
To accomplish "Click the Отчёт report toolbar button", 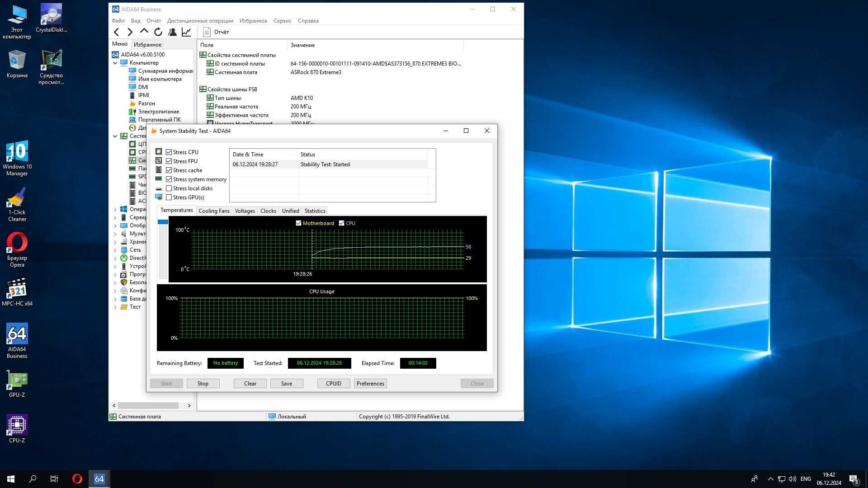I will [x=216, y=32].
